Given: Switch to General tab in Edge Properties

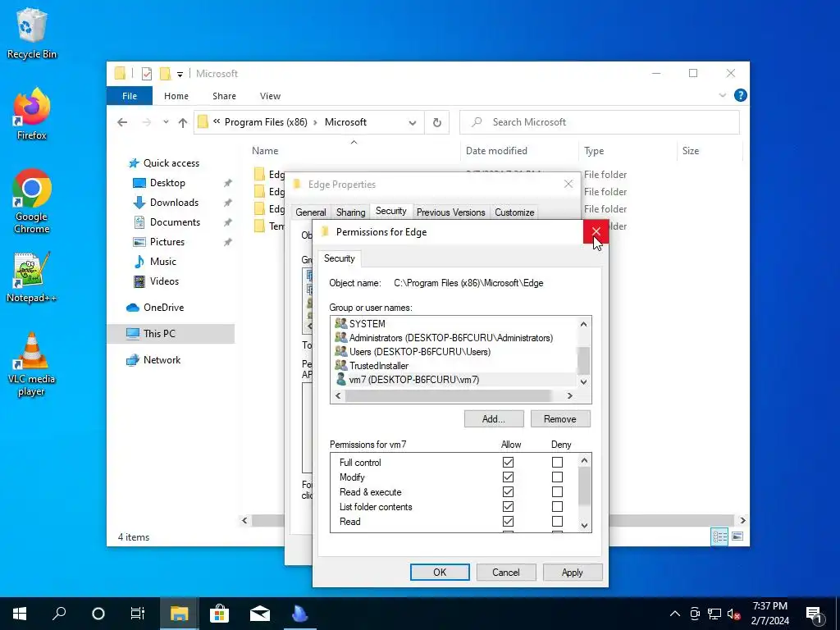Looking at the screenshot, I should tap(311, 212).
